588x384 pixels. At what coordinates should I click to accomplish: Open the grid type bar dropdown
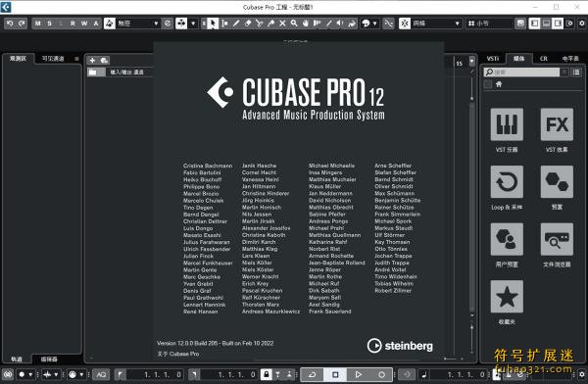pos(489,24)
